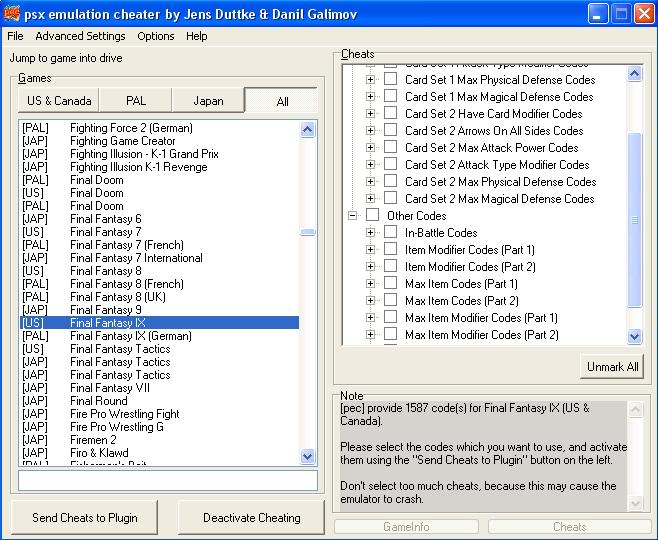Expand Card Set 2 Have Card Modifier Codes node

coord(370,113)
